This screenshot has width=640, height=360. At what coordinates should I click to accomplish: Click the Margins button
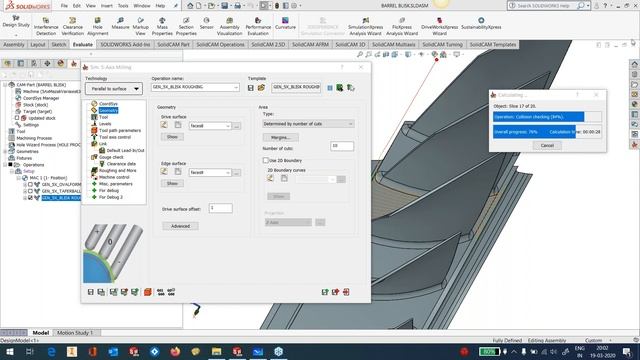click(x=280, y=138)
